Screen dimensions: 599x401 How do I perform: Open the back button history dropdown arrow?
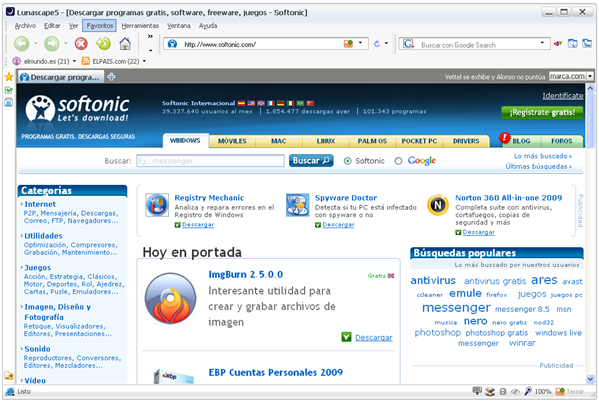[x=36, y=44]
